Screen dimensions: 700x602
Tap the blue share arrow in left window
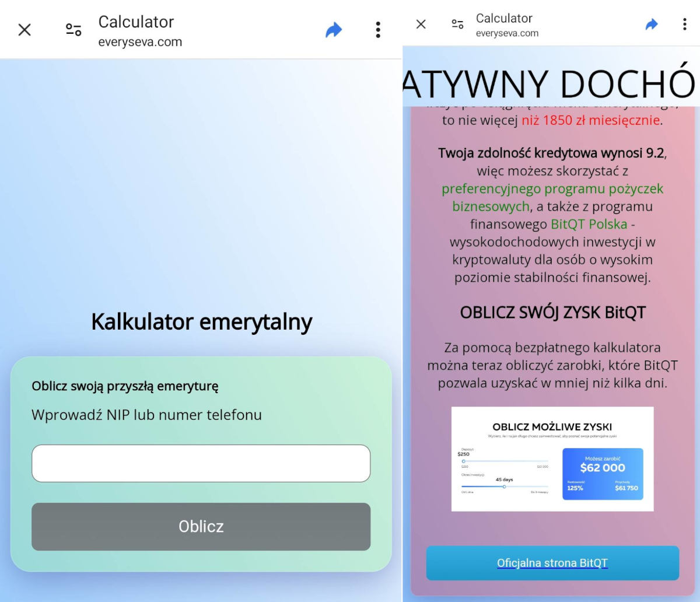[x=334, y=30]
